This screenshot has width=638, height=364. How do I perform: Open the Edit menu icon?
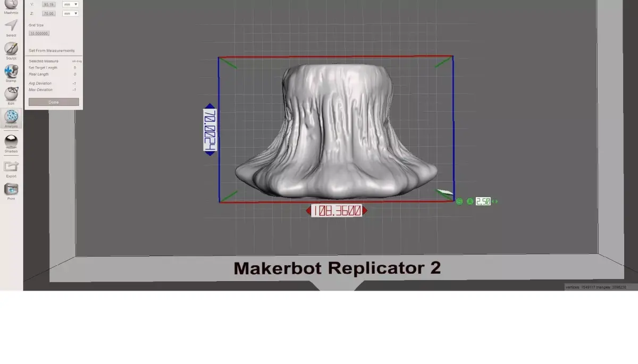(11, 95)
